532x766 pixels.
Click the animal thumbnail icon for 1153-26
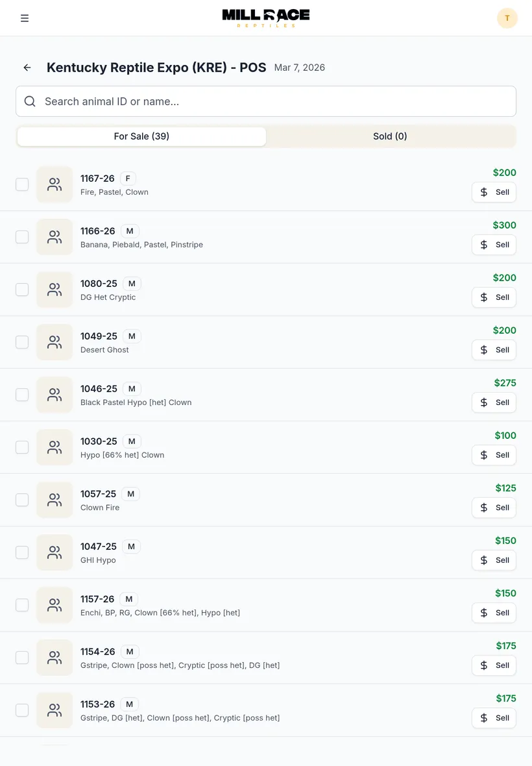pyautogui.click(x=54, y=710)
